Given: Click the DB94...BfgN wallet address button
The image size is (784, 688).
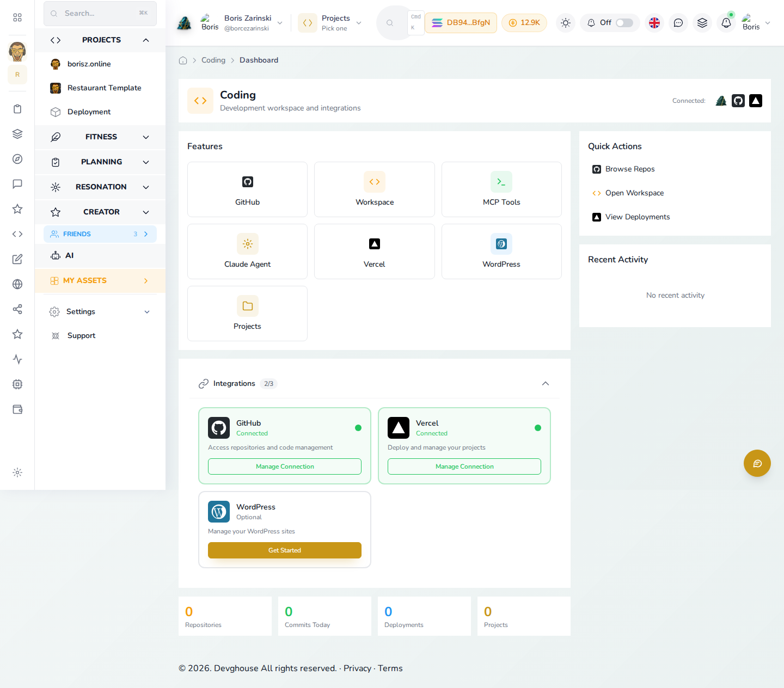Looking at the screenshot, I should click(461, 23).
